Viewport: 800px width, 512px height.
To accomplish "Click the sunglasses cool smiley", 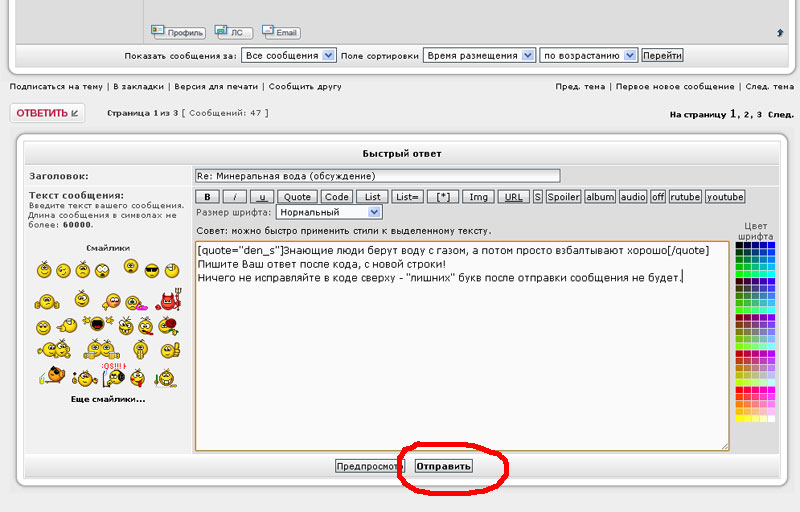I will (152, 269).
